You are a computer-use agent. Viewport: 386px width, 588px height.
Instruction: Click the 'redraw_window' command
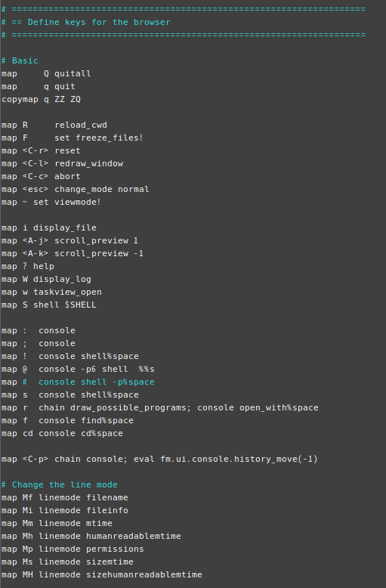tap(89, 163)
